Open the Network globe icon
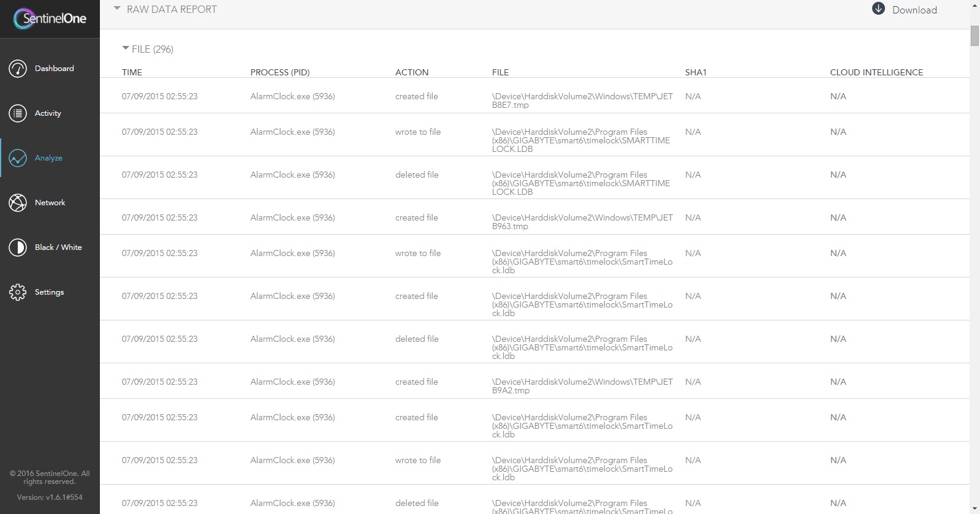This screenshot has height=514, width=980. coord(18,203)
